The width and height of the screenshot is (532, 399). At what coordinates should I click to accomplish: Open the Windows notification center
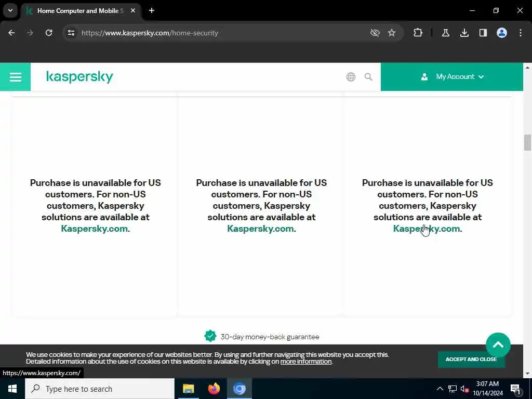pos(515,389)
